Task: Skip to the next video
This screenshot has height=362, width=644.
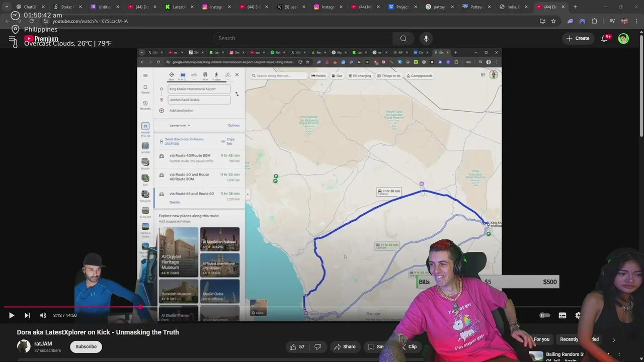Action: point(27,315)
